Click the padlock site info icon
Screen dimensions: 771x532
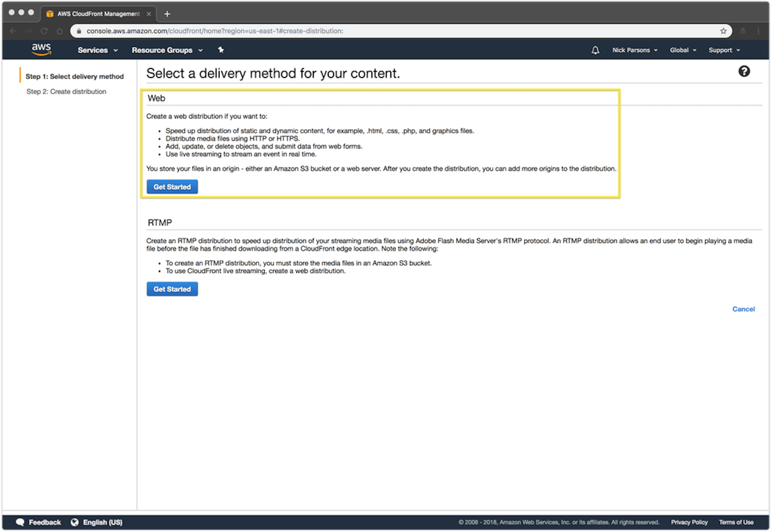(79, 31)
